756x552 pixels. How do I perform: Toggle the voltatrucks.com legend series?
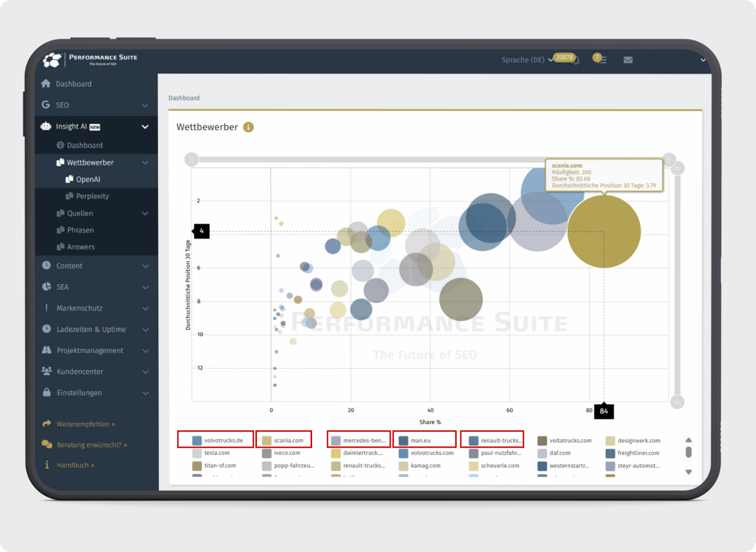(564, 440)
